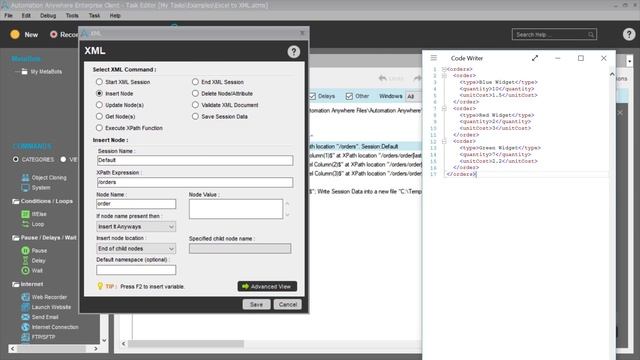Toggle the Delays filter checkbox
Viewport: 640px width, 360px height.
click(312, 96)
